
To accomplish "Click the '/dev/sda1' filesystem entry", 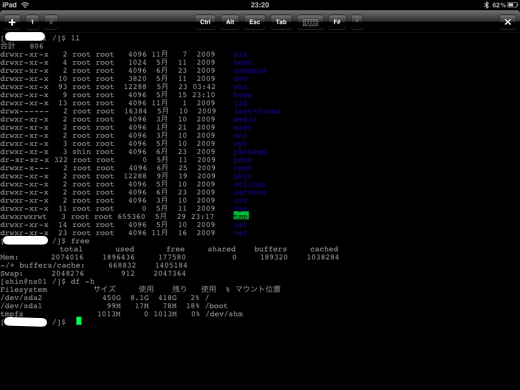I will coord(21,306).
